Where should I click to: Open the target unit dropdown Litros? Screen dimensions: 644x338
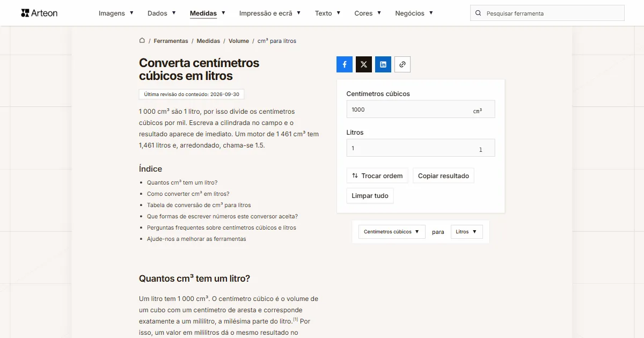pyautogui.click(x=467, y=232)
